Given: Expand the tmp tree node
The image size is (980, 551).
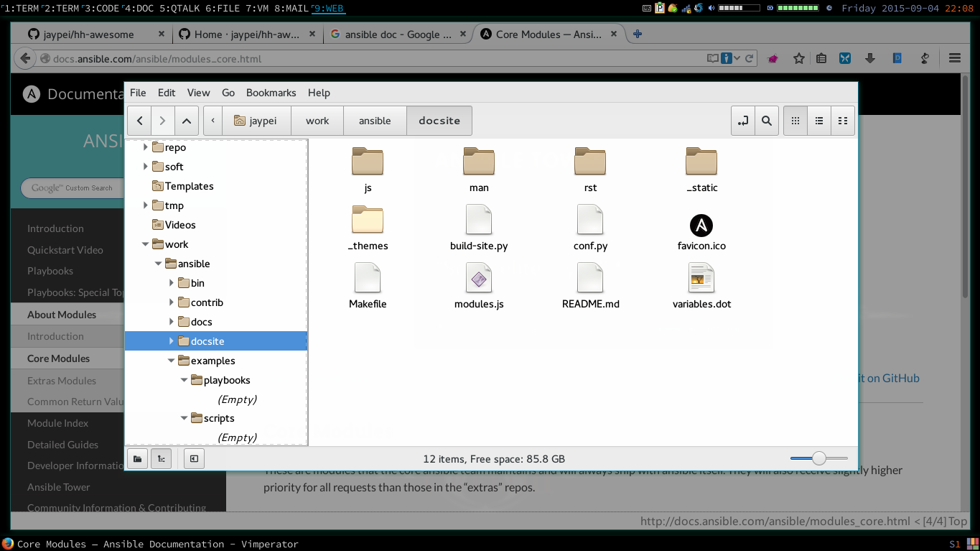Looking at the screenshot, I should pyautogui.click(x=146, y=205).
